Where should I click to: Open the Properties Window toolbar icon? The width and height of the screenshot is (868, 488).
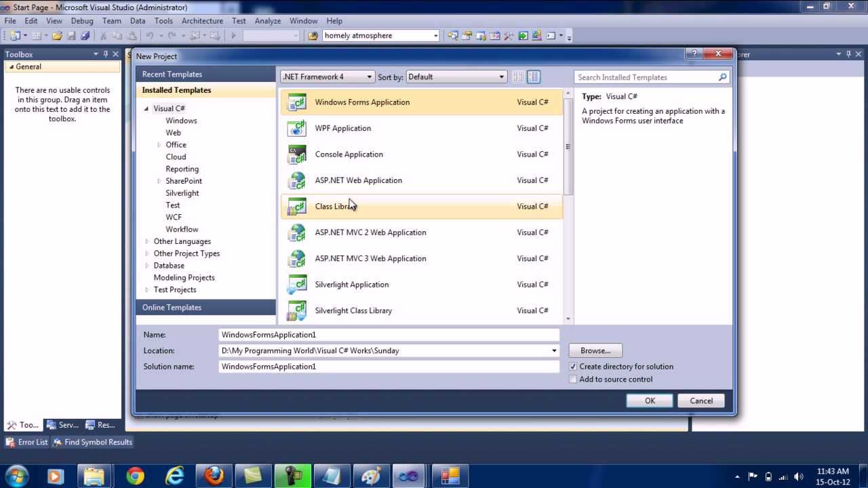(x=467, y=35)
